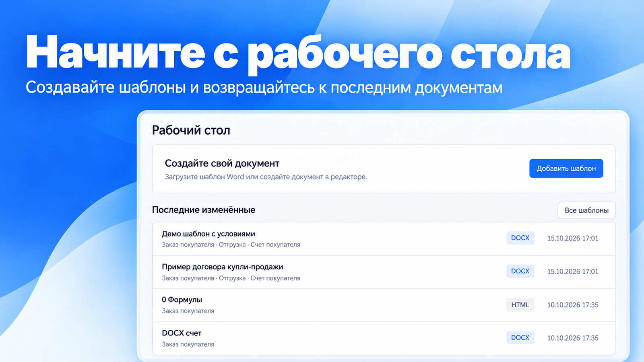Click Заказ покупателя subtitle under DOCX счет
This screenshot has width=644, height=362.
pyautogui.click(x=188, y=344)
